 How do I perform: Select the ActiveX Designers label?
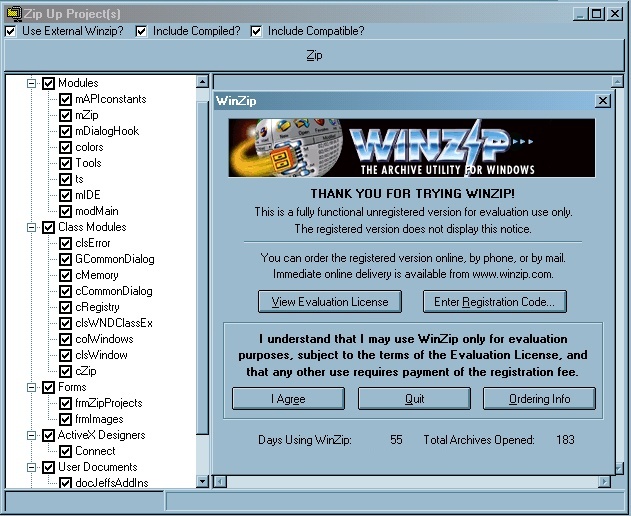pyautogui.click(x=101, y=435)
